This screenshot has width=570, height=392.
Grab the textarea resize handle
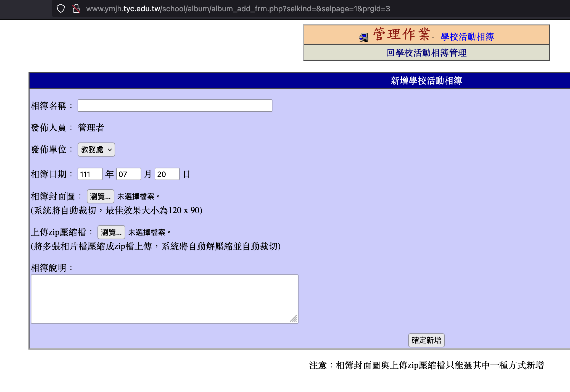coord(294,319)
